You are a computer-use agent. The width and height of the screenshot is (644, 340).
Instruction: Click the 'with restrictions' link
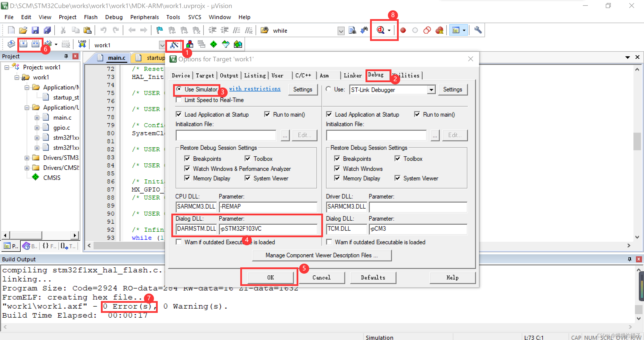click(255, 89)
